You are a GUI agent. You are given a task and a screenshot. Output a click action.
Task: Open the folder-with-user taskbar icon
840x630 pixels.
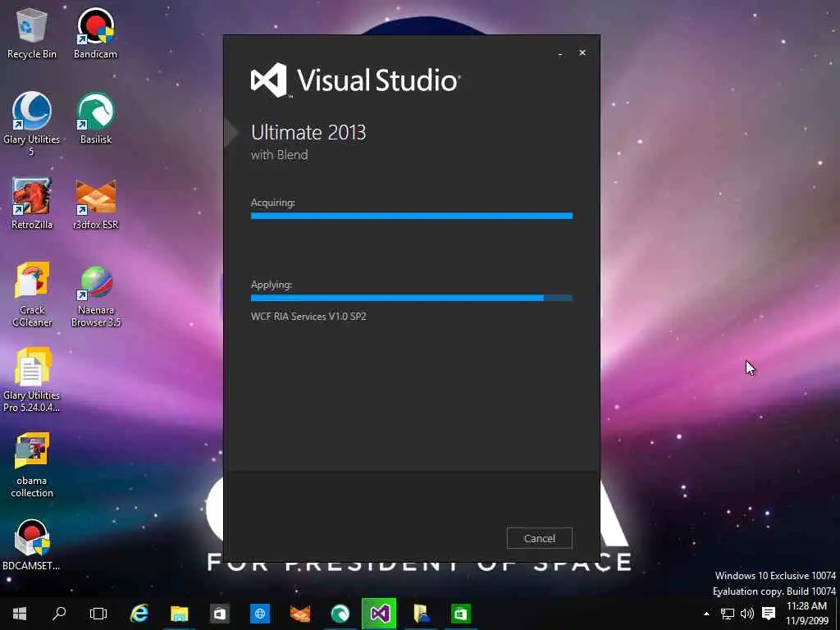pos(421,614)
